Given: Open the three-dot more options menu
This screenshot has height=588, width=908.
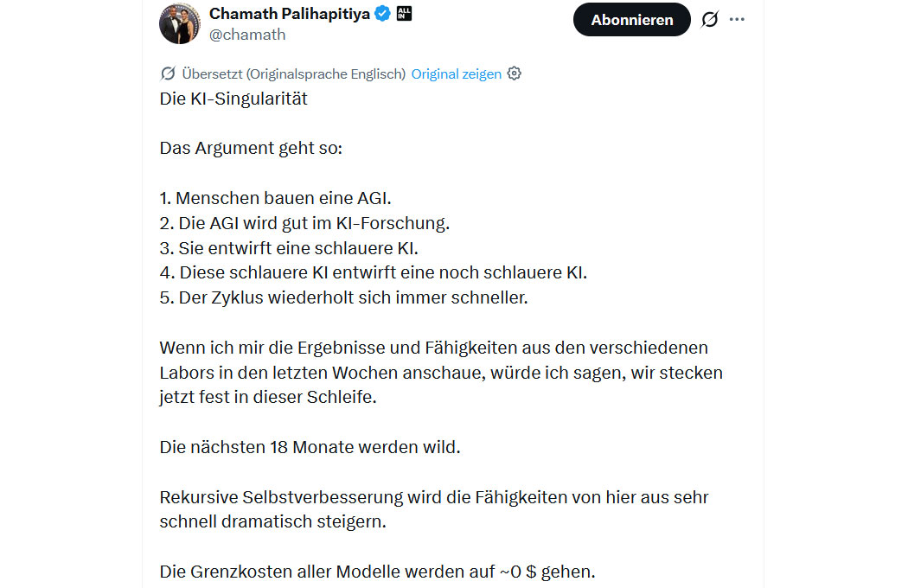Looking at the screenshot, I should click(x=737, y=20).
